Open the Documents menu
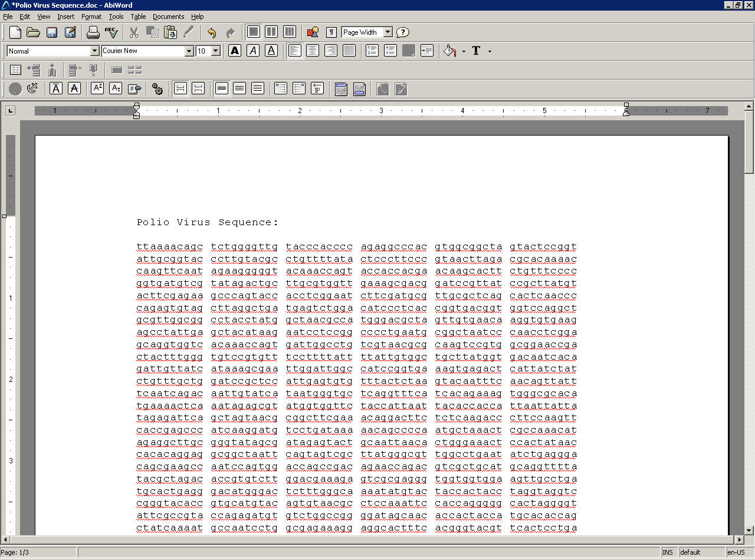 [x=169, y=17]
